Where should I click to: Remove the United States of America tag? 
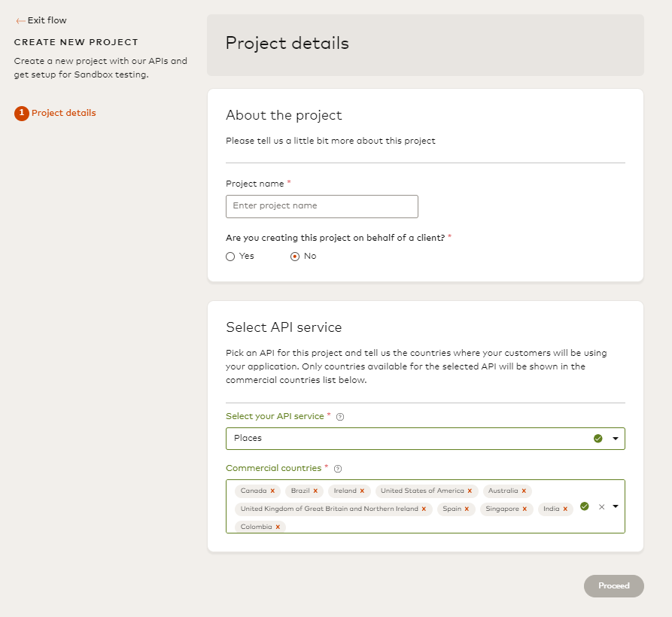tap(470, 491)
